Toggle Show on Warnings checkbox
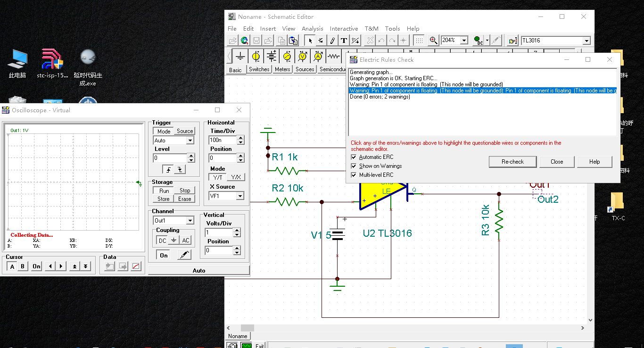 [x=354, y=166]
